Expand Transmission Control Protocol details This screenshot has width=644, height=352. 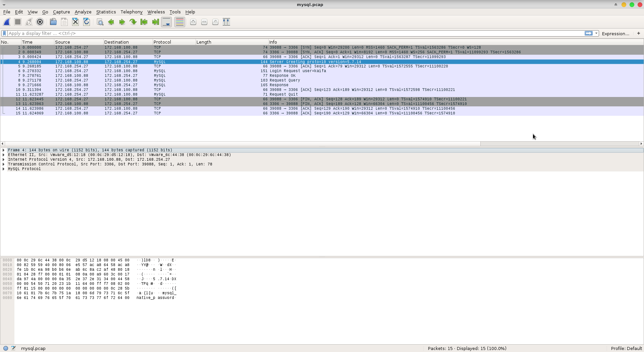click(x=4, y=164)
